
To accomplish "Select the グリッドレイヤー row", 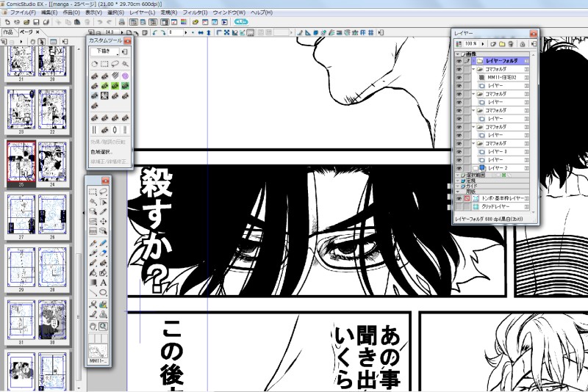I will [x=502, y=206].
